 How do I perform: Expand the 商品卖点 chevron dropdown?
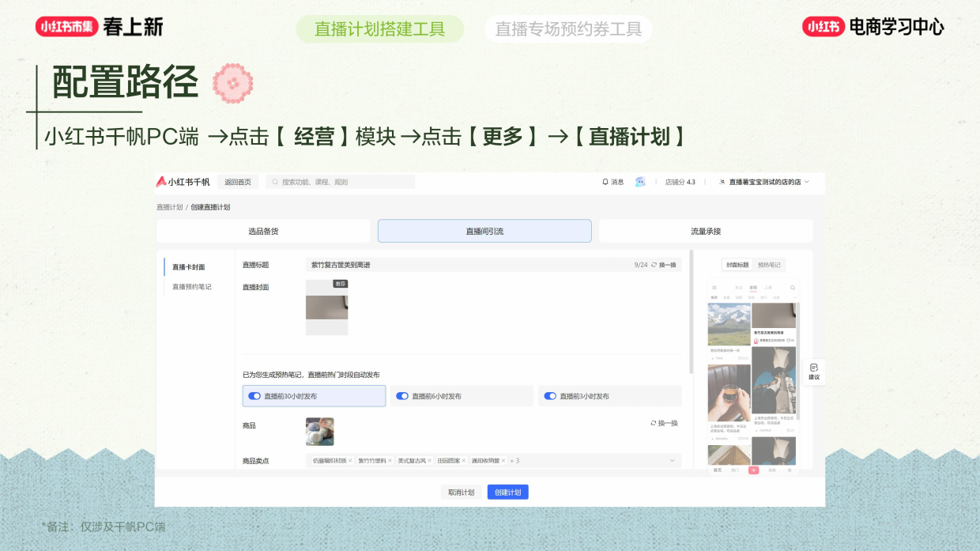click(672, 459)
